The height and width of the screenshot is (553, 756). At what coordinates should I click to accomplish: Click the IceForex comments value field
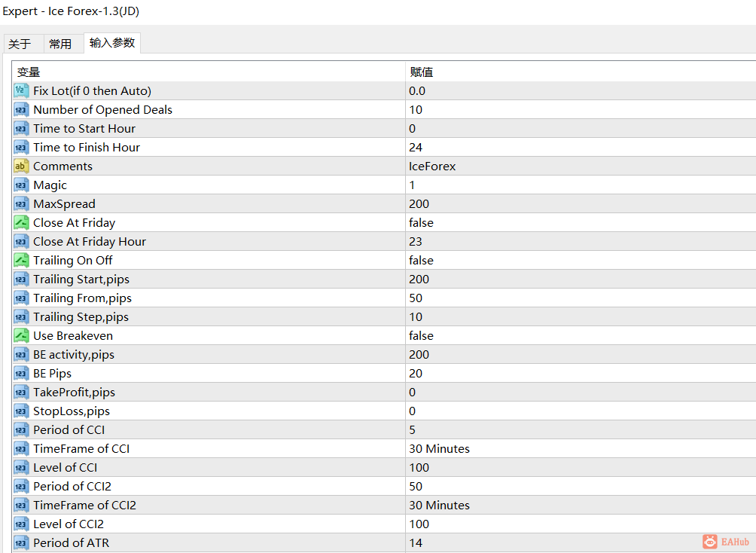coord(581,166)
